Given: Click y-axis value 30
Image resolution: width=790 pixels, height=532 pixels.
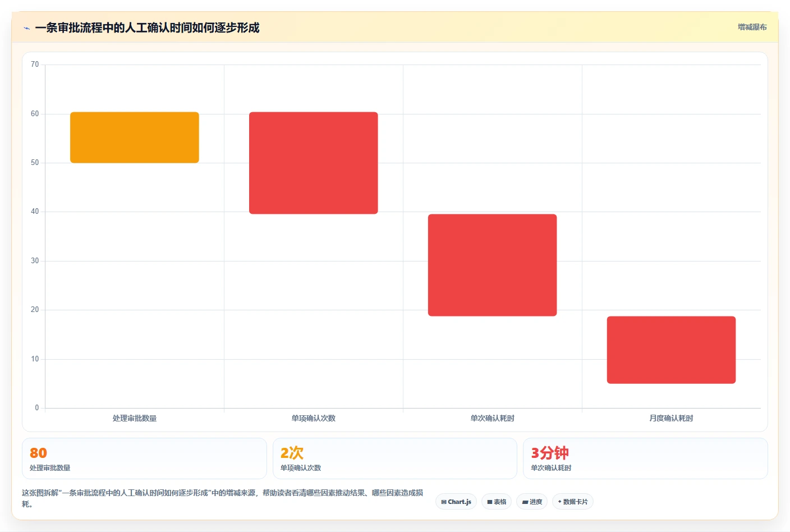Looking at the screenshot, I should 35,261.
